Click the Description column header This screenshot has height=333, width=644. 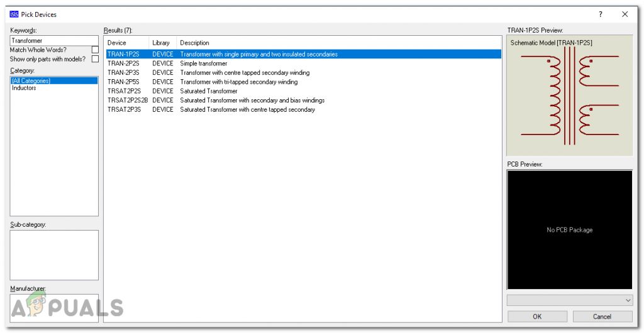(x=338, y=43)
